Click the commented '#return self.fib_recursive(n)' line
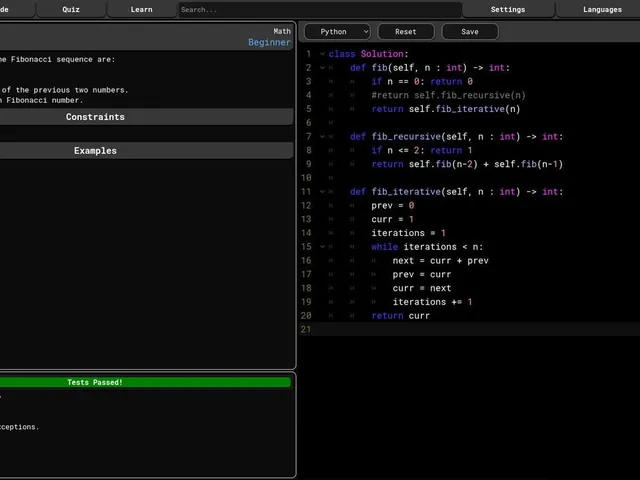Image resolution: width=640 pixels, height=480 pixels. pos(448,95)
